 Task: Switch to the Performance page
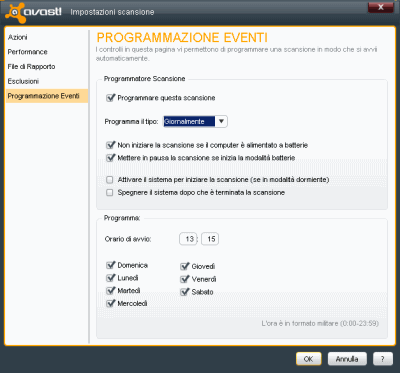click(x=28, y=52)
